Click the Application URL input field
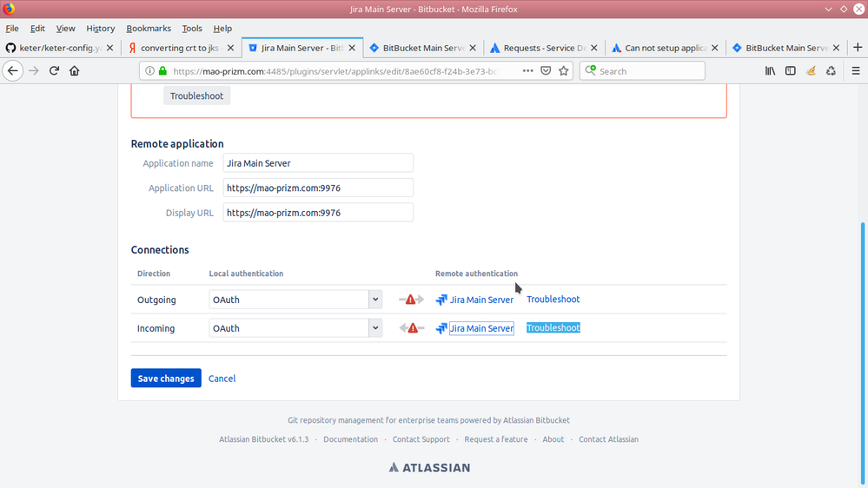Screen dimensions: 868x488 pos(318,188)
